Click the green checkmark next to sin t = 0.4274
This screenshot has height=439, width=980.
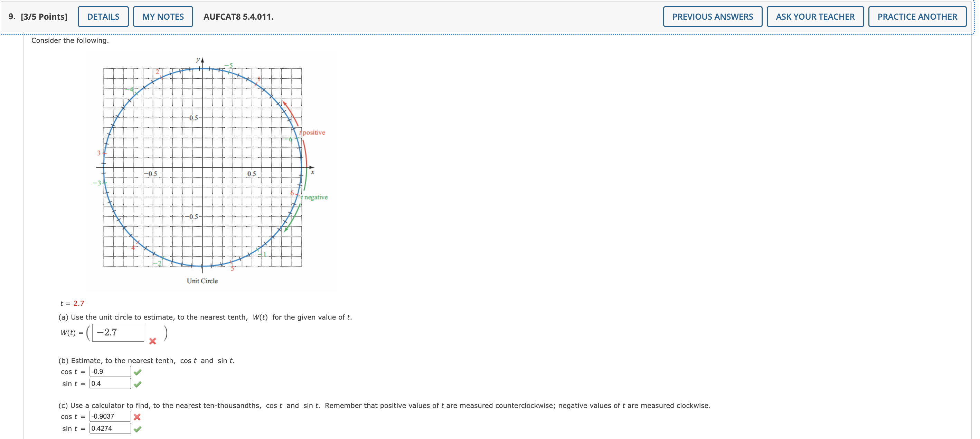pos(138,429)
